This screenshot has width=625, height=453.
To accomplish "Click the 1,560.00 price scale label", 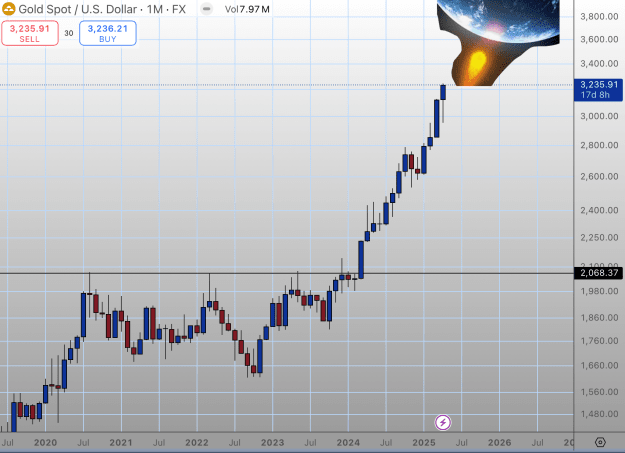I will coord(599,392).
